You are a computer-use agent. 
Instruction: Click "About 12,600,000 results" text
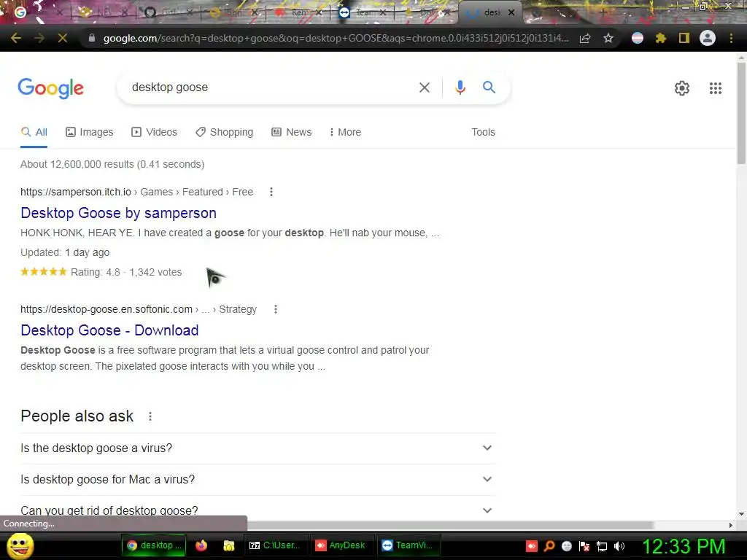77,164
